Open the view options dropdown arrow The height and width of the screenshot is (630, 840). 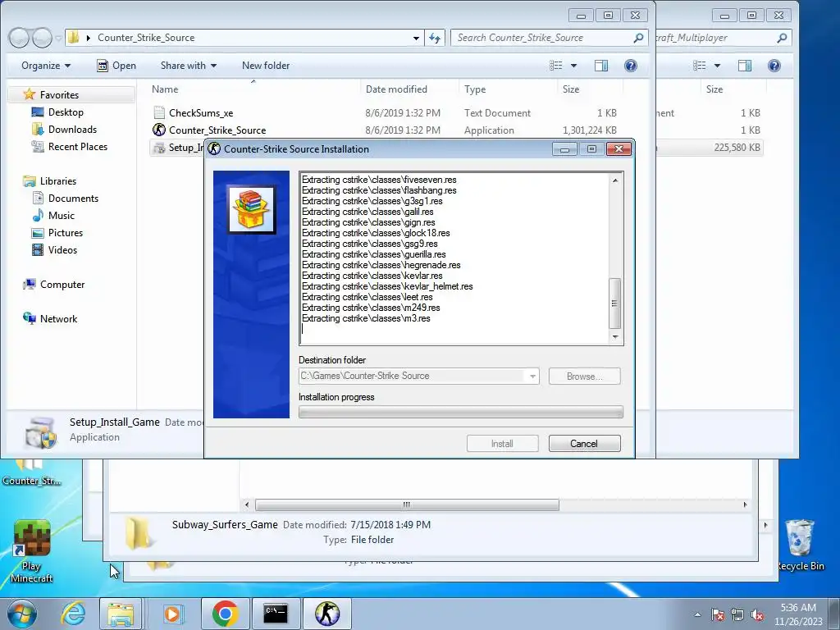click(x=573, y=66)
